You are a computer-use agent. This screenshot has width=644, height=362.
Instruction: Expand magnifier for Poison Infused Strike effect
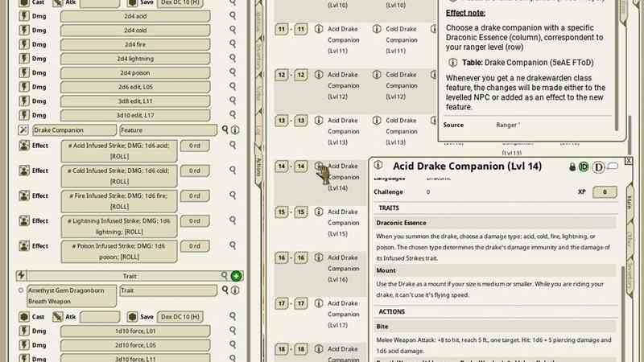click(x=233, y=246)
